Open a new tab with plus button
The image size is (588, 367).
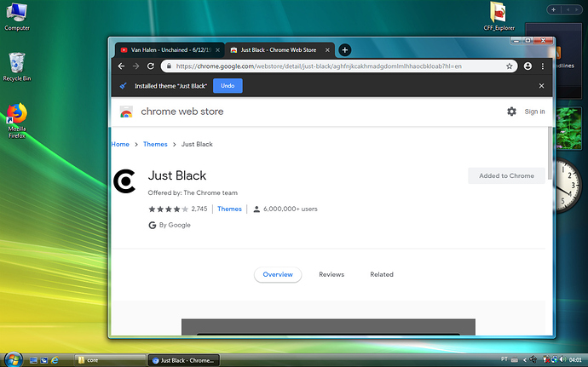[345, 50]
